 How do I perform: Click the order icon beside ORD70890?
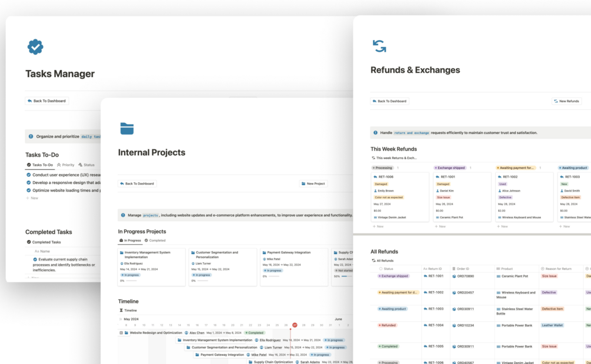pyautogui.click(x=454, y=276)
